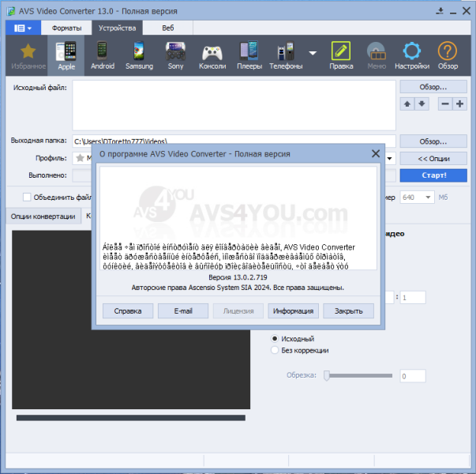This screenshot has height=474, width=476.
Task: Browse for source file with Обзор button
Action: pyautogui.click(x=433, y=87)
